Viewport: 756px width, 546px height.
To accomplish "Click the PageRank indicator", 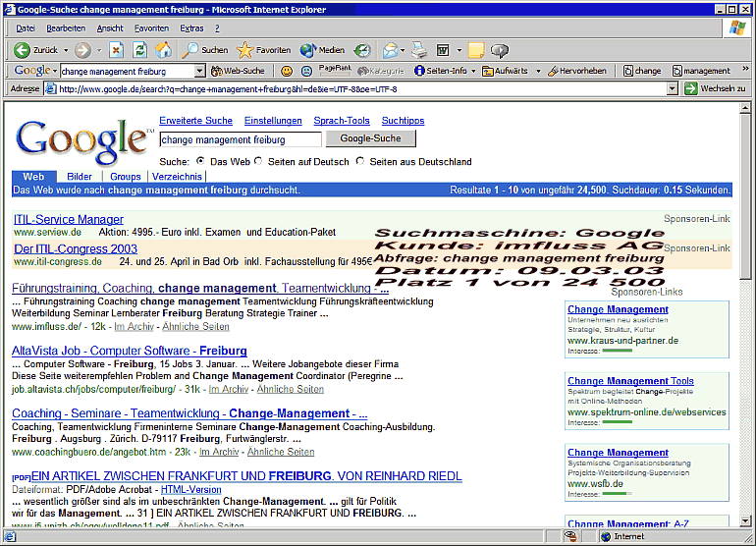I will click(x=335, y=71).
